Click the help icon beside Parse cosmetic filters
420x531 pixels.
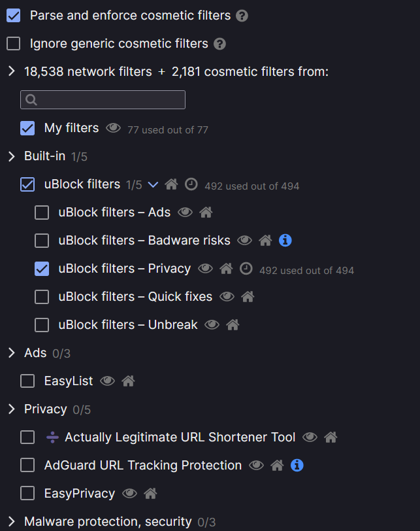pos(242,16)
